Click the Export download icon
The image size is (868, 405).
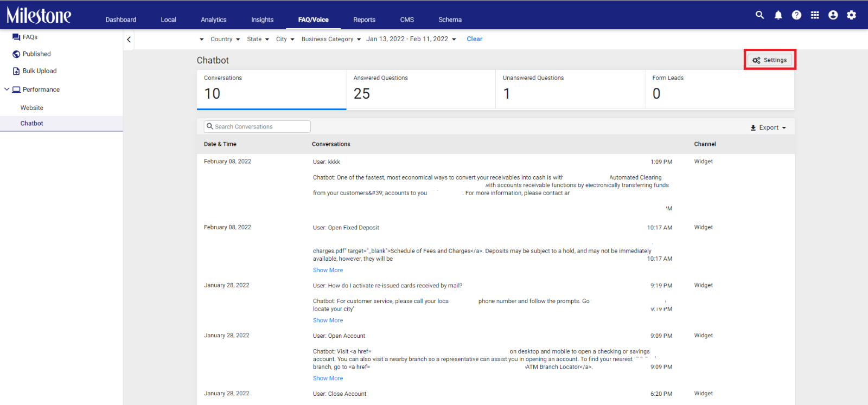point(753,128)
